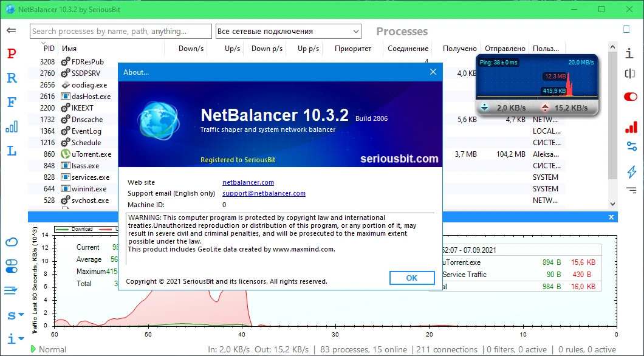
Task: Click '0 rules, 0 active' in status bar
Action: (x=587, y=349)
